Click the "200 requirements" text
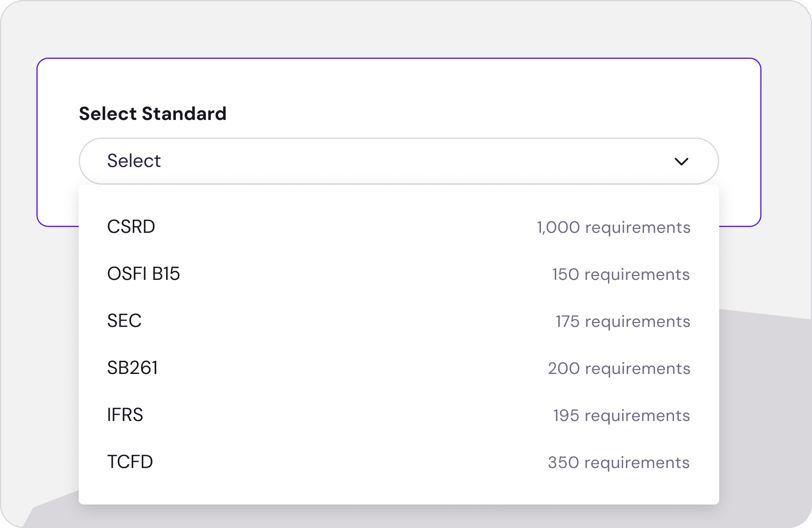The image size is (812, 528). coord(619,369)
